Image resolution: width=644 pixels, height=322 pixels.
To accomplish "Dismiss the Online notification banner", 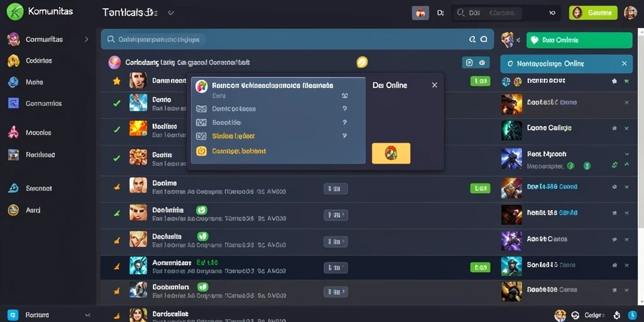I will (625, 64).
